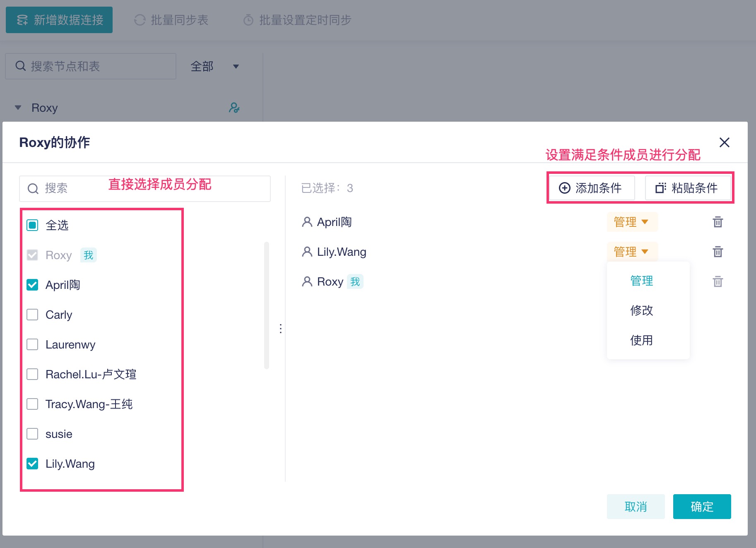The width and height of the screenshot is (756, 548).
Task: Click the 添加条件 plus icon
Action: [x=564, y=188]
